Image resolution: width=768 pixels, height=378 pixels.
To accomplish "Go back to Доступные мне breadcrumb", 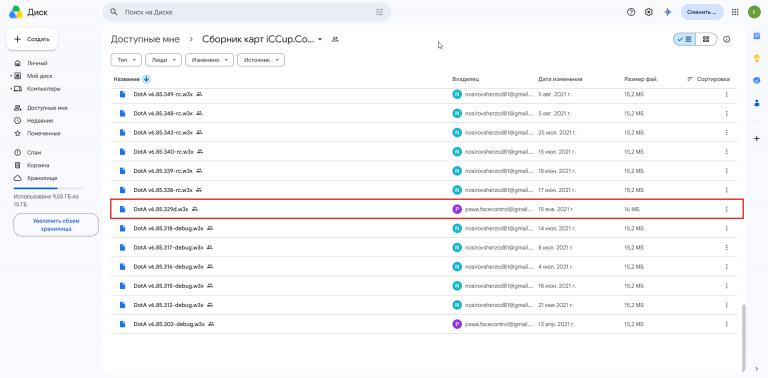I will click(x=145, y=39).
